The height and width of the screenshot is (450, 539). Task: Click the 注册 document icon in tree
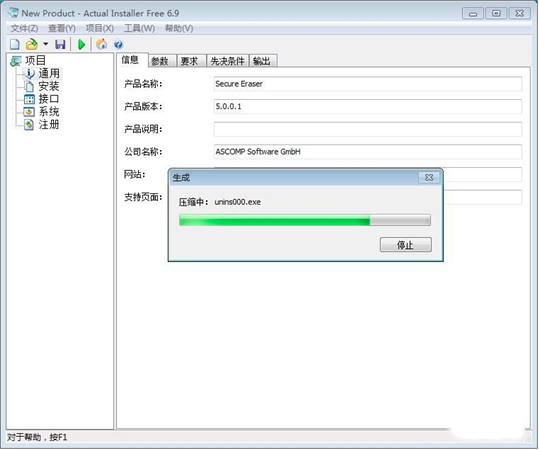pyautogui.click(x=30, y=124)
